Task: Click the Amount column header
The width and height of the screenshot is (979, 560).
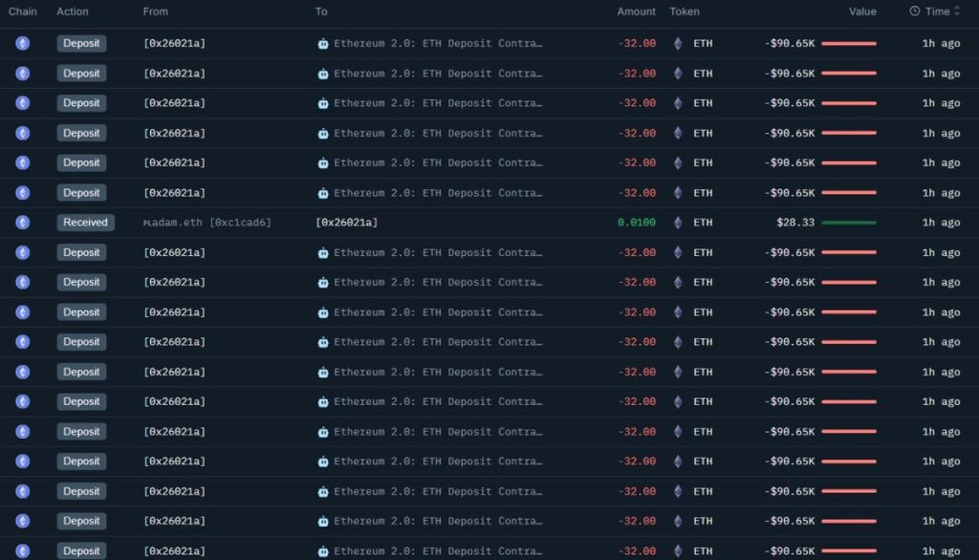Action: tap(636, 11)
